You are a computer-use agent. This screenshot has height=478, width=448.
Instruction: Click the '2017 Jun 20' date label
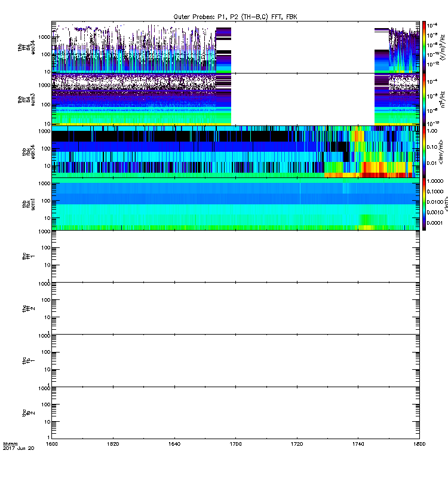click(19, 449)
